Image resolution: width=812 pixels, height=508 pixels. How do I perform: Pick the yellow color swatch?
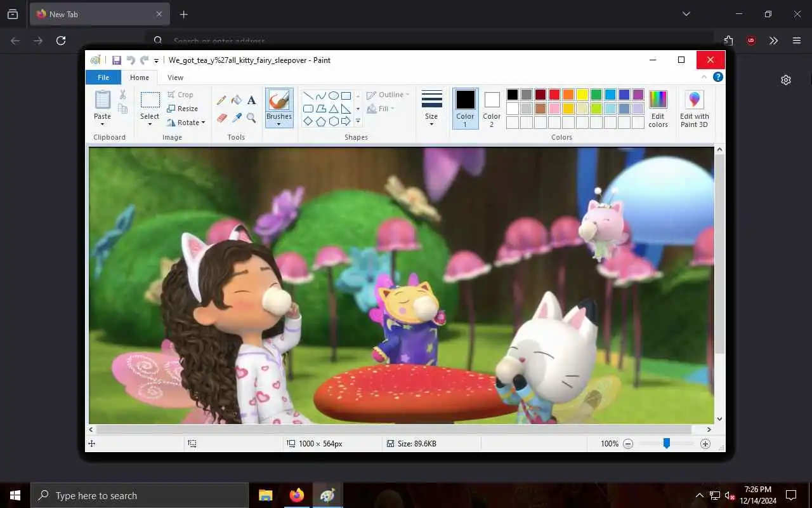[582, 95]
